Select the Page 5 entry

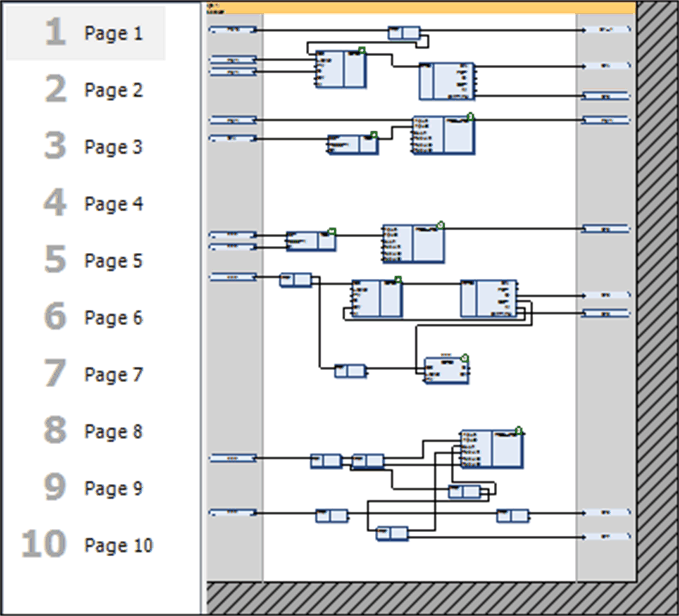pyautogui.click(x=113, y=261)
